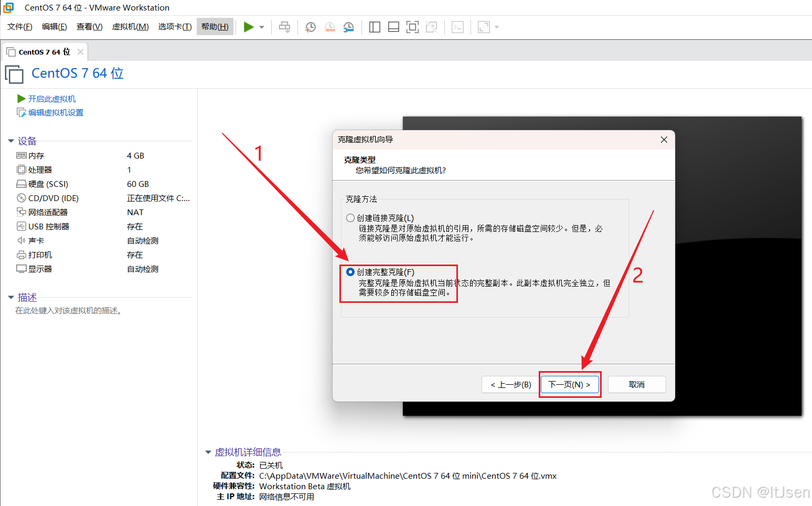Click the 正在使用文件 C:... value

coord(158,198)
